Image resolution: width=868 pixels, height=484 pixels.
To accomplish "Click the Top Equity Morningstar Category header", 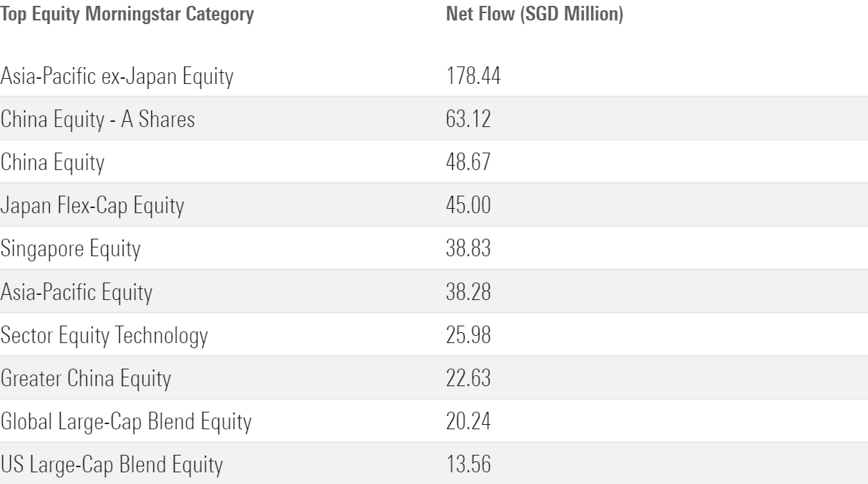I will (127, 15).
